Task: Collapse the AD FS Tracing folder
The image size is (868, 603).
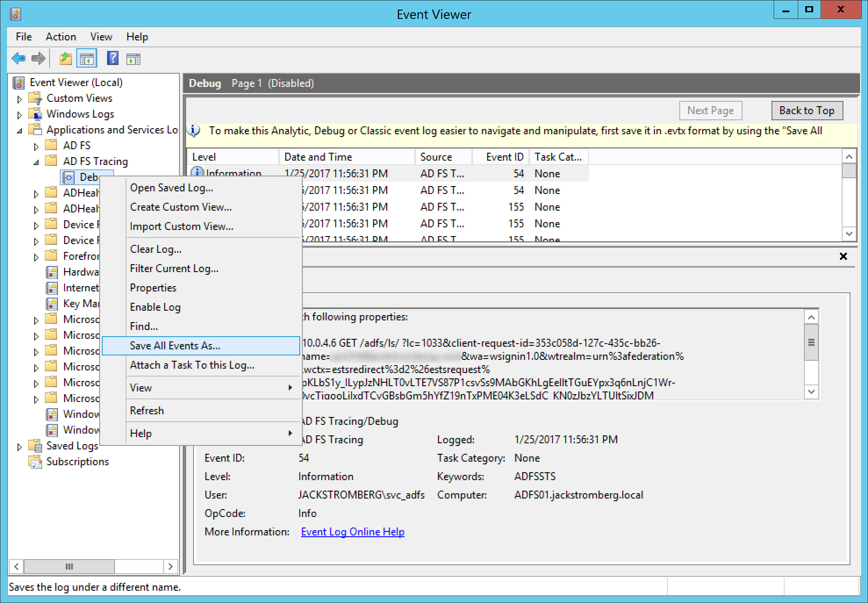Action: point(36,162)
